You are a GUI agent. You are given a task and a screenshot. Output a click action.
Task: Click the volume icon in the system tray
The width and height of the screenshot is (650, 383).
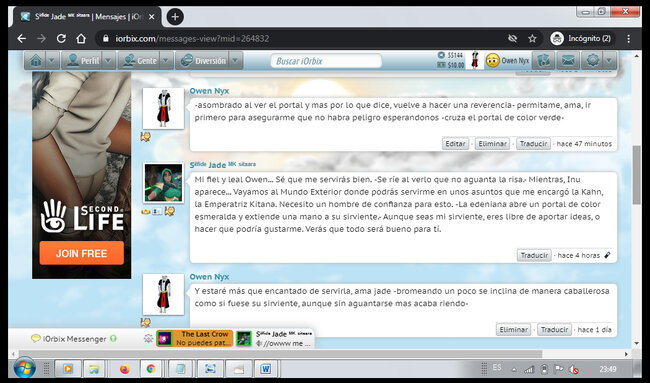coord(574,369)
